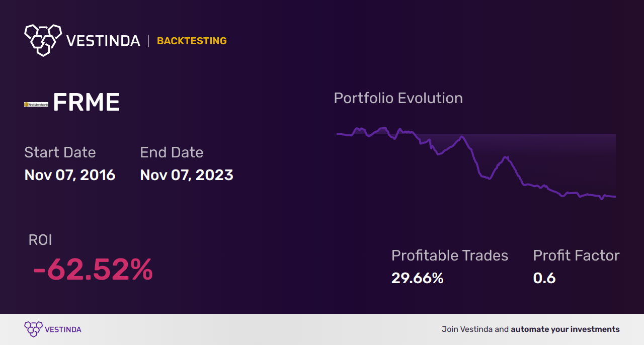Click the Nov 07, 2023 end date value
The image size is (644, 345).
click(x=187, y=175)
